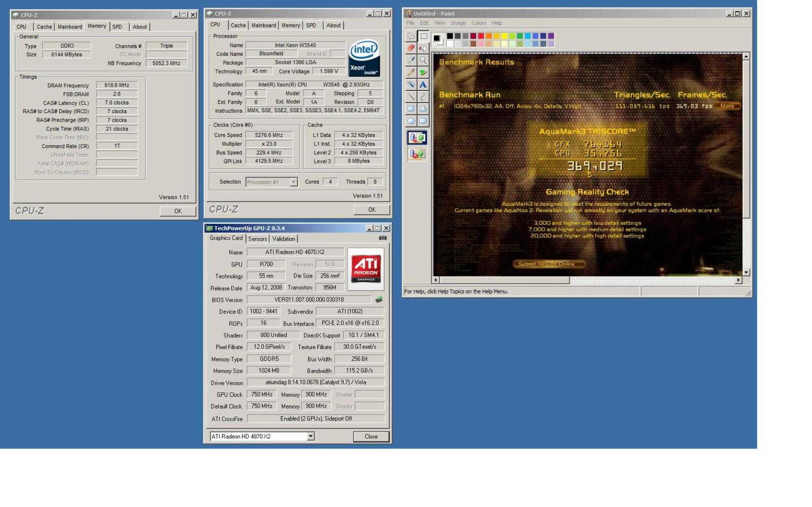Click the Core Speed value 5276.6 MHz
This screenshot has height=507, width=812.
[269, 135]
